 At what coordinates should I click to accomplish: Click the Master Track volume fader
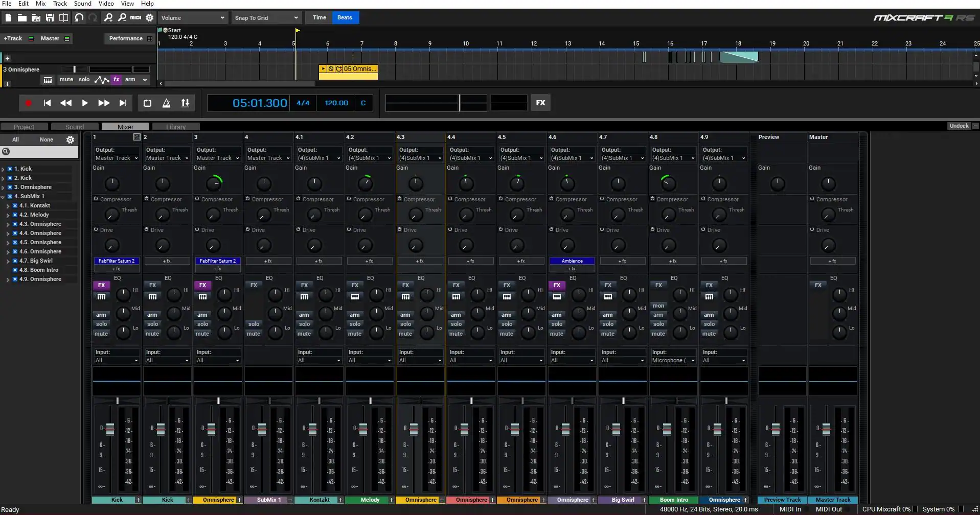coord(826,429)
